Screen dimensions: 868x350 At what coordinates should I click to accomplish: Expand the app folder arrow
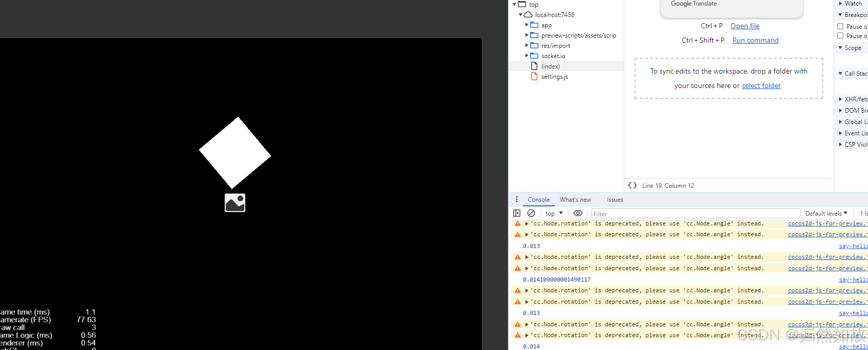click(527, 25)
